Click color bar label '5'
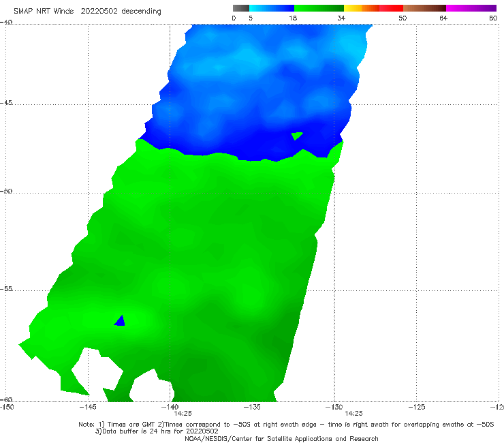Screen dimensions: 504x443 click(x=251, y=18)
